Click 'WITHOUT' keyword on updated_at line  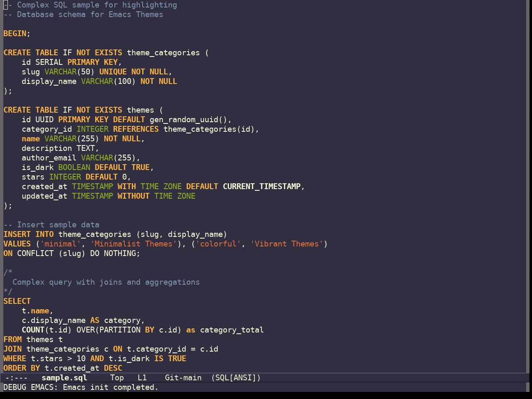coord(133,196)
